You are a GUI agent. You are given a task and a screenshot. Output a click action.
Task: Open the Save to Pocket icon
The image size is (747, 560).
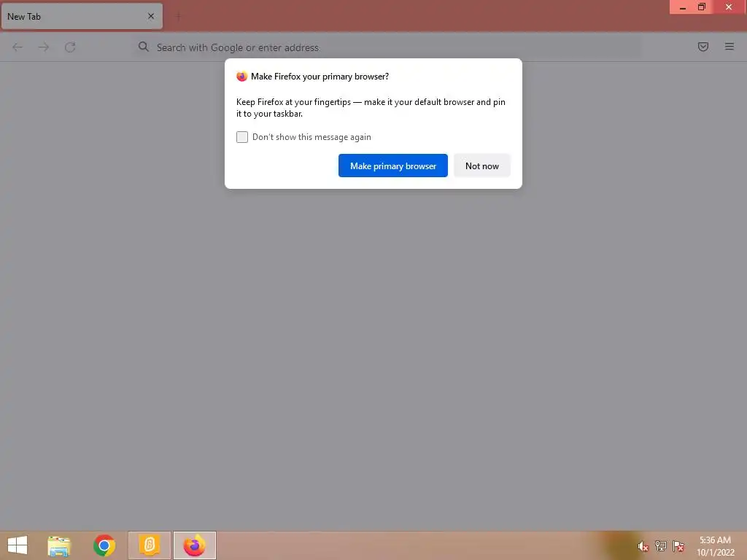click(703, 47)
